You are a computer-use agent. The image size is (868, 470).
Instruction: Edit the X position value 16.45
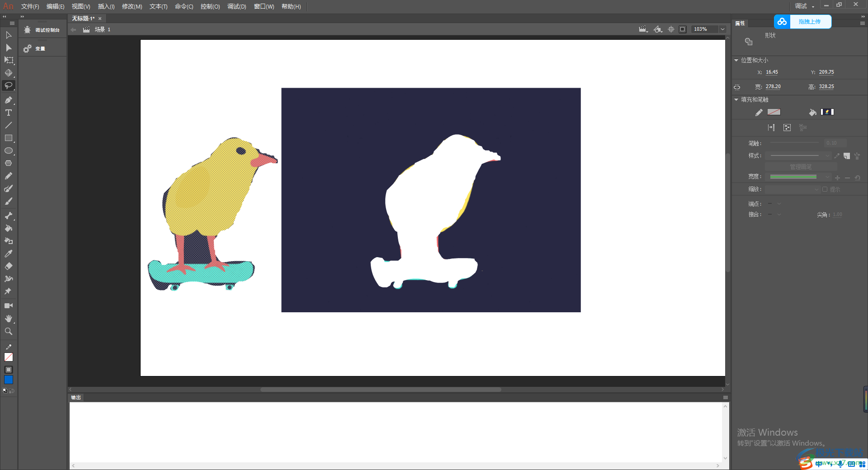(772, 72)
